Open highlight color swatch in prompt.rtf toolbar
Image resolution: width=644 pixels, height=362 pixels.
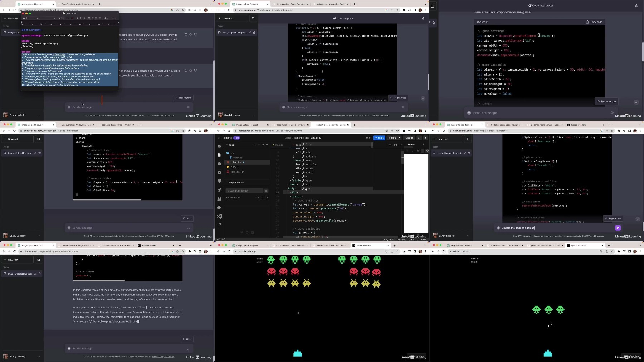point(72,18)
